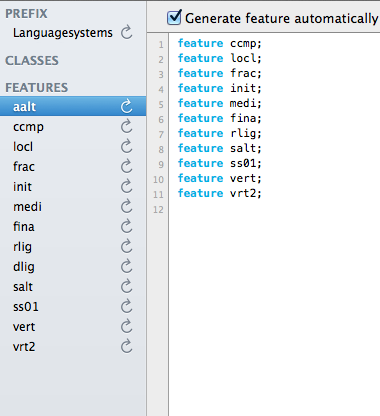The width and height of the screenshot is (380, 416).
Task: Select the salt feature
Action: (x=23, y=286)
